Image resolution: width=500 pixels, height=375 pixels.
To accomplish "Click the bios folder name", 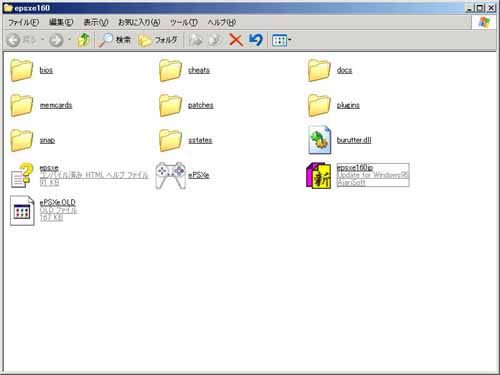I will click(46, 70).
